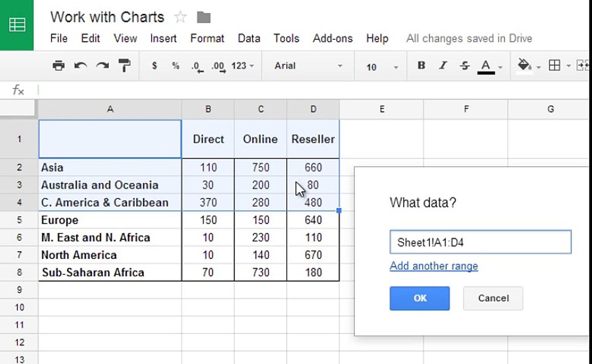Toggle strikethrough formatting
This screenshot has height=364, width=592.
point(465,66)
